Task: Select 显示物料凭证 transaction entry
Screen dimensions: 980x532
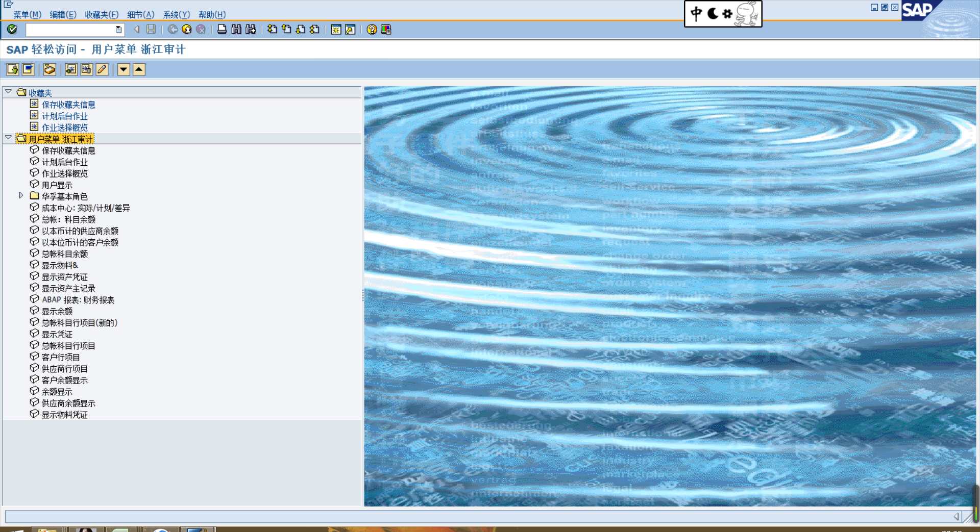Action: pyautogui.click(x=64, y=415)
